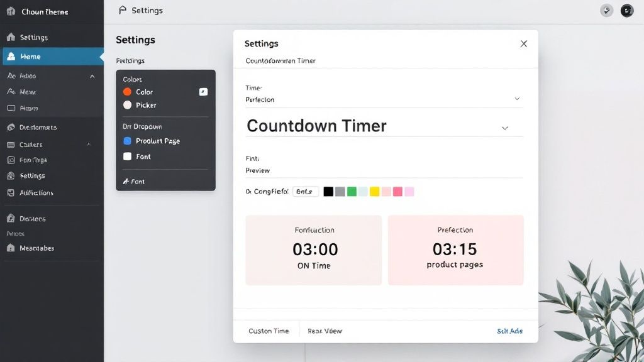Click Countdown Timer subtitle text in dialog
Screen dimensions: 644x362
(x=280, y=61)
